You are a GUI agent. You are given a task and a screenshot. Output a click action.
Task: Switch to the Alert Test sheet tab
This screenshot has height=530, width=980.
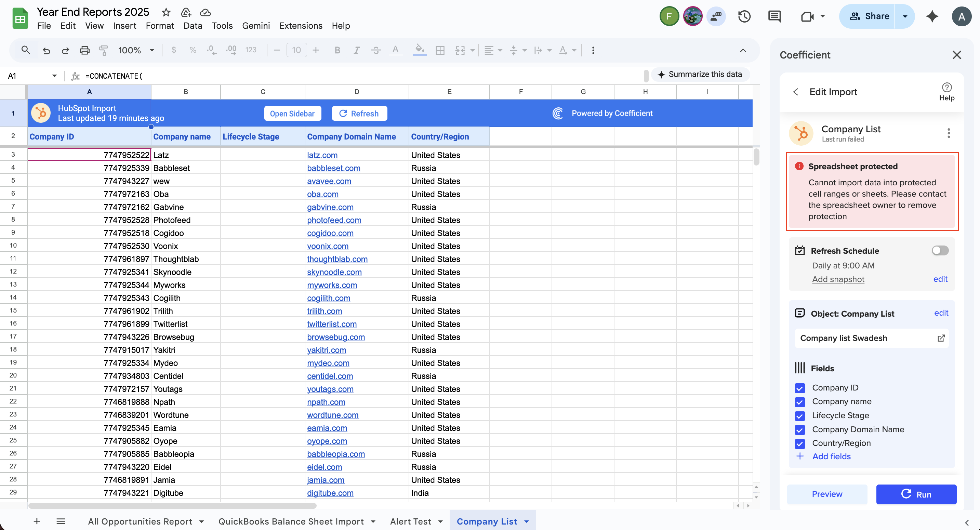pos(410,522)
